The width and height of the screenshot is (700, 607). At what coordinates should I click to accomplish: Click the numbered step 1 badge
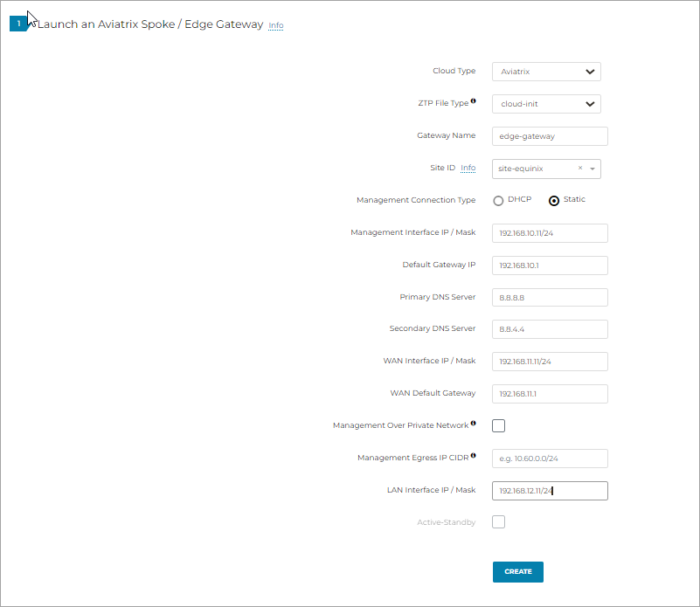point(18,24)
